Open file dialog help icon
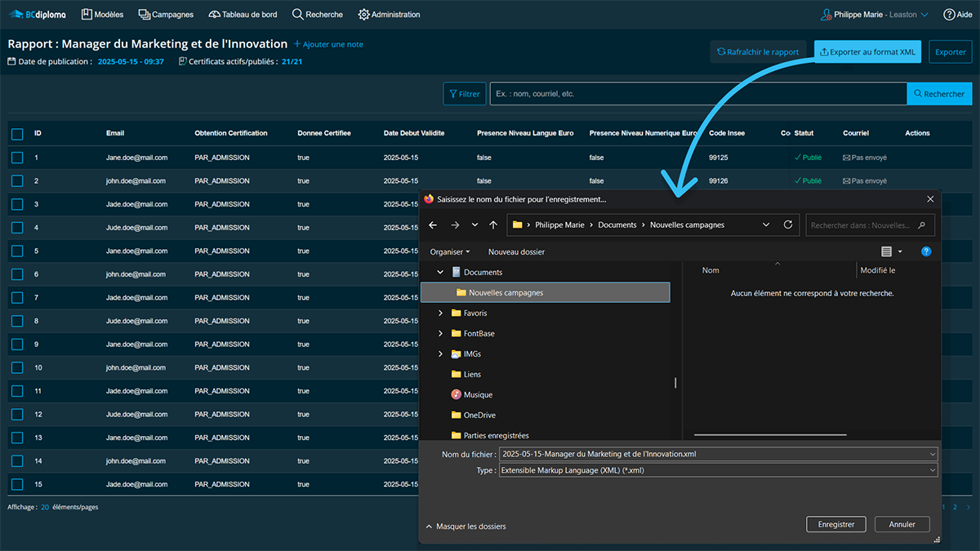 point(926,251)
